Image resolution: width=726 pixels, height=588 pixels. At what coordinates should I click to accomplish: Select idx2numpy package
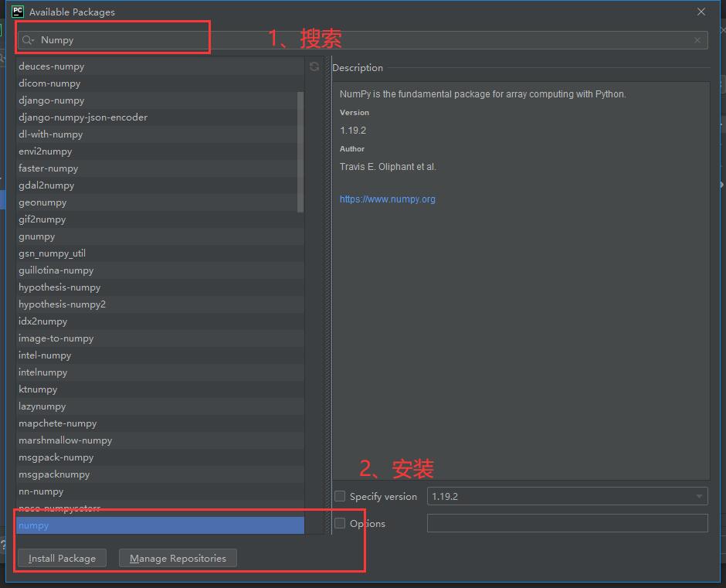[160, 321]
